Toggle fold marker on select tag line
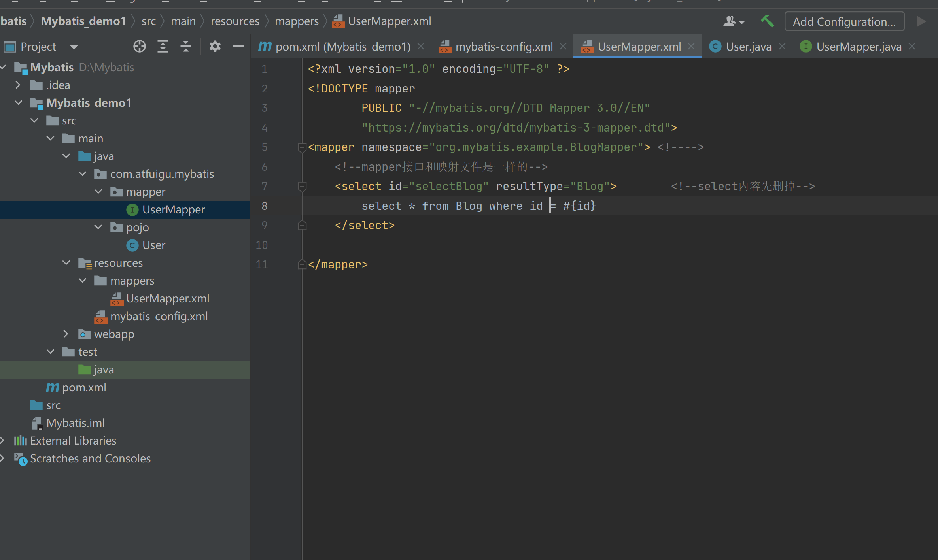The width and height of the screenshot is (938, 560). (x=302, y=186)
